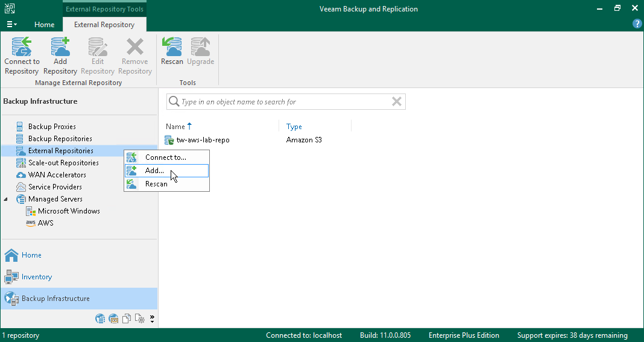Open help via the question mark icon
Viewport: 644px width, 342px height.
point(637,24)
